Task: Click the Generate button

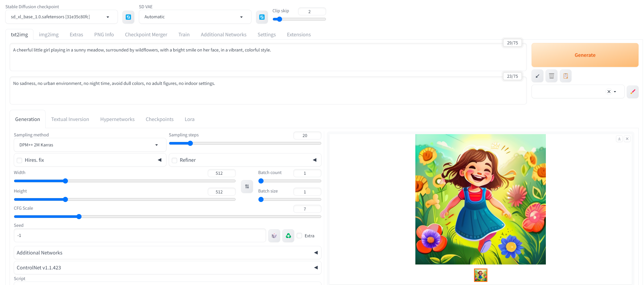Action: tap(585, 55)
